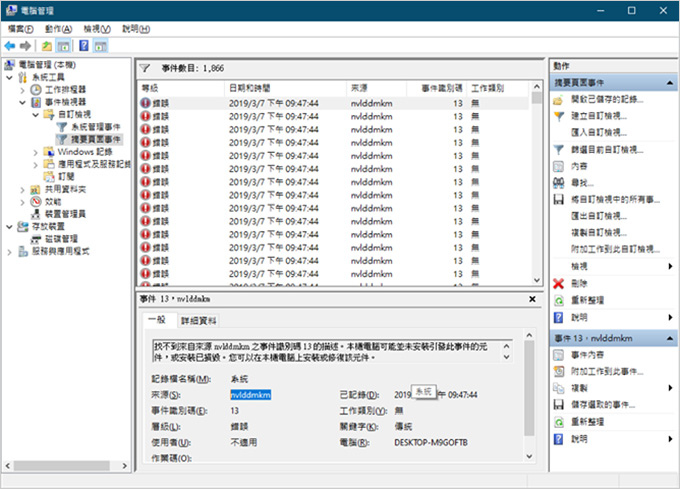
Task: Click red X 刪除 delete action
Action: pyautogui.click(x=579, y=284)
